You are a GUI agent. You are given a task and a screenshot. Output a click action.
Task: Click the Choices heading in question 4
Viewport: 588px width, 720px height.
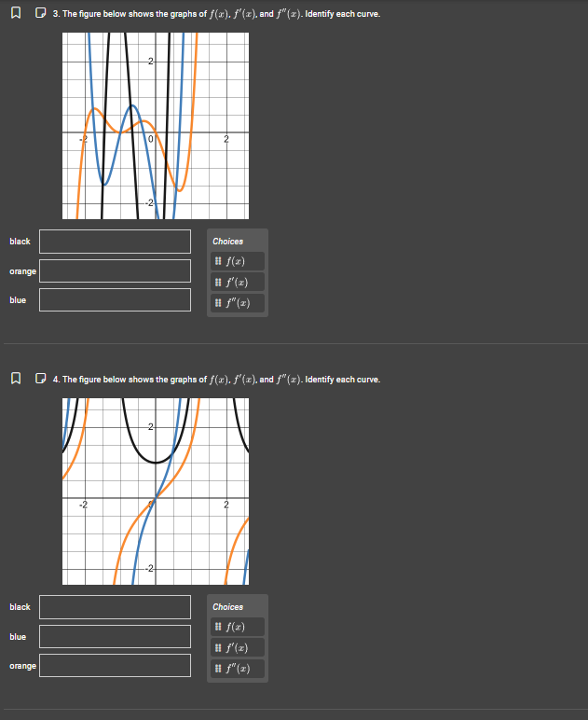pos(228,606)
